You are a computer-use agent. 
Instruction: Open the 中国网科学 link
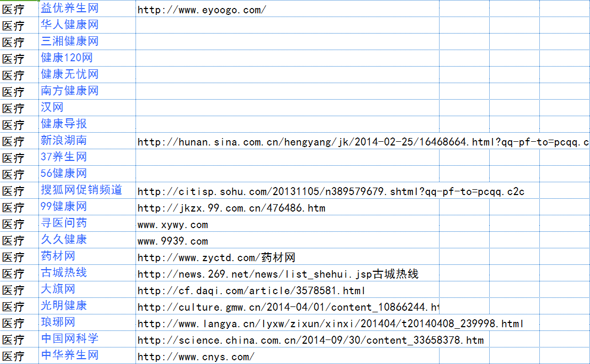coord(69,339)
